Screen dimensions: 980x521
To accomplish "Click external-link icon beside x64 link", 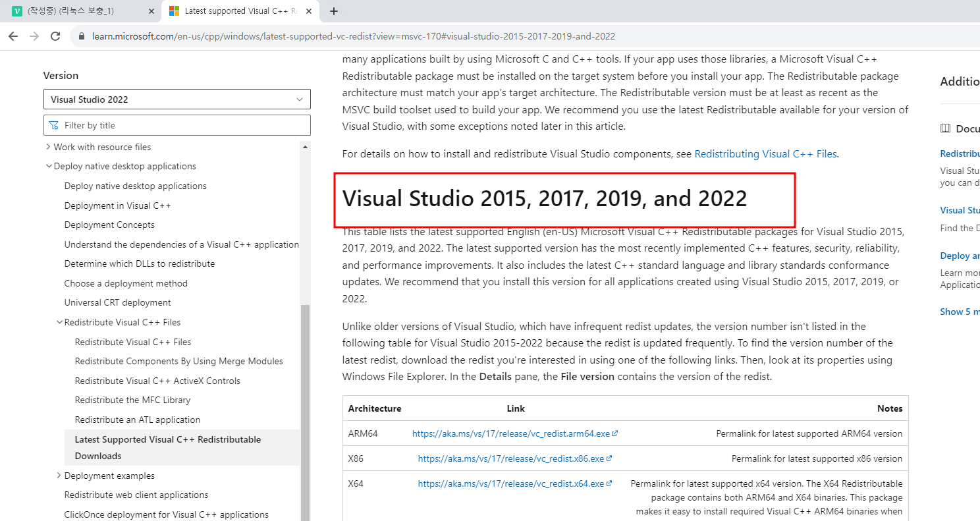I will [x=609, y=483].
